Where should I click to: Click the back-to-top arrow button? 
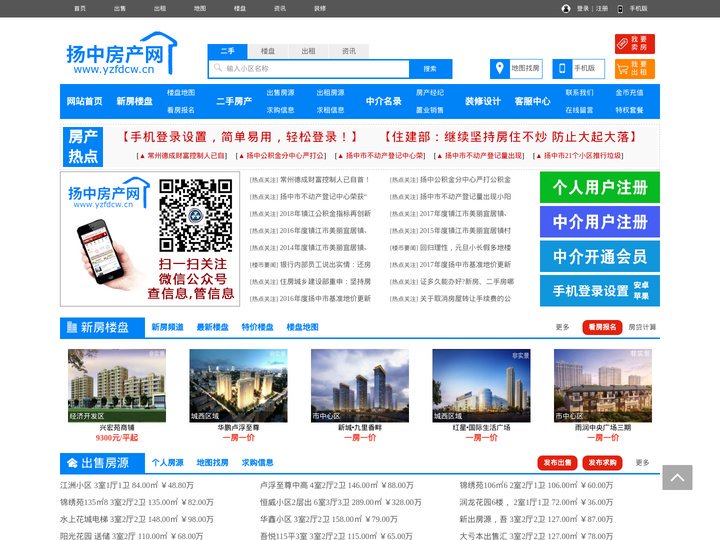pos(677,478)
